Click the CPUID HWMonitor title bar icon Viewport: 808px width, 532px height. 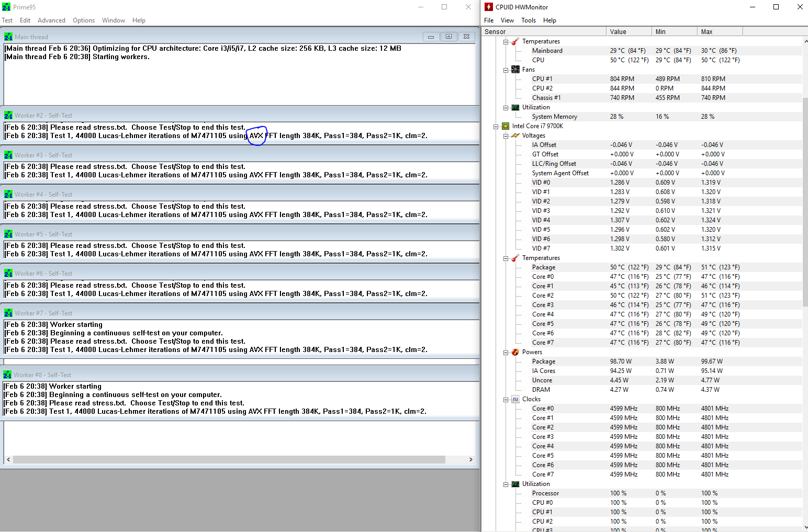pyautogui.click(x=489, y=7)
